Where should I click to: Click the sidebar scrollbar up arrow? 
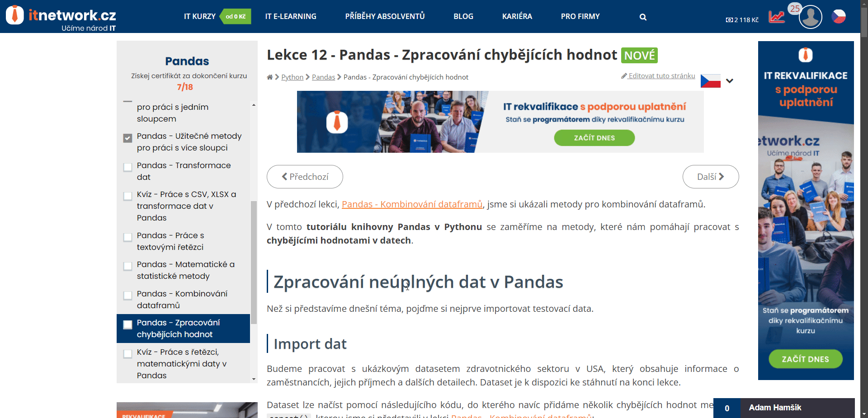[254, 105]
